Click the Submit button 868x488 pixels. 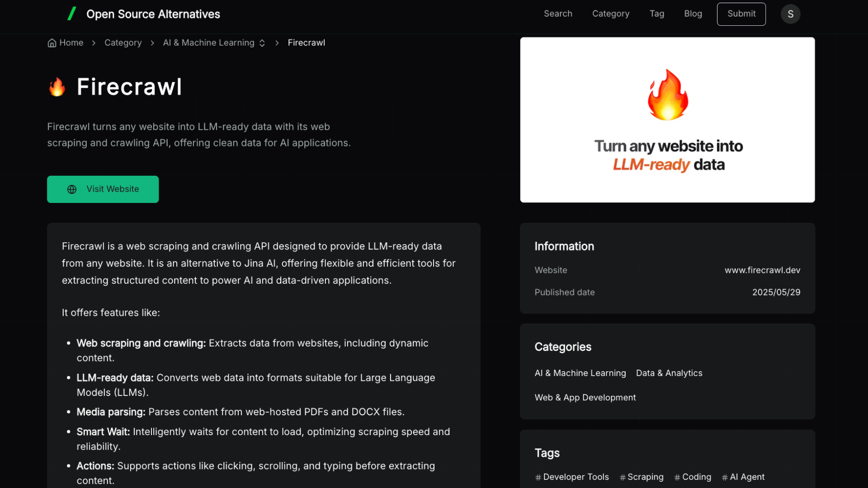pos(741,14)
